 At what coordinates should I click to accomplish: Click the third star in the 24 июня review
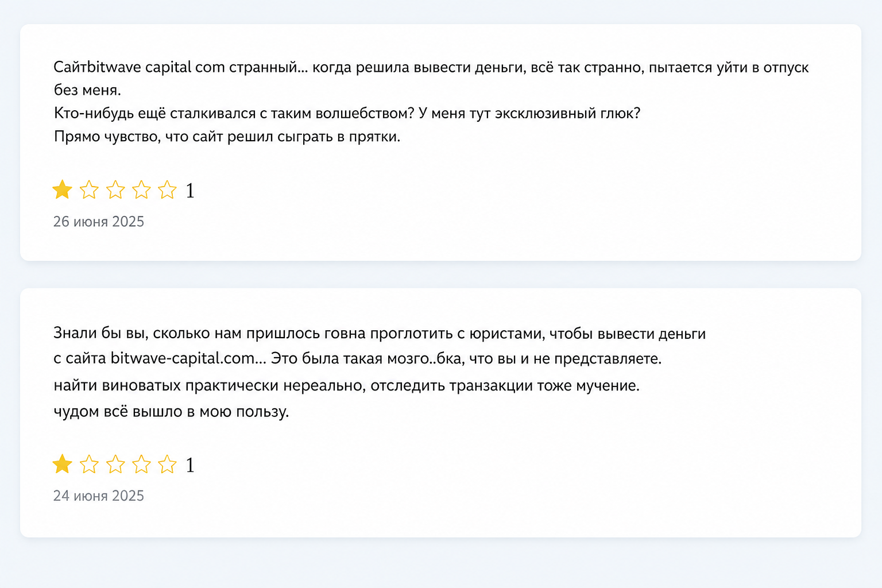(x=115, y=464)
